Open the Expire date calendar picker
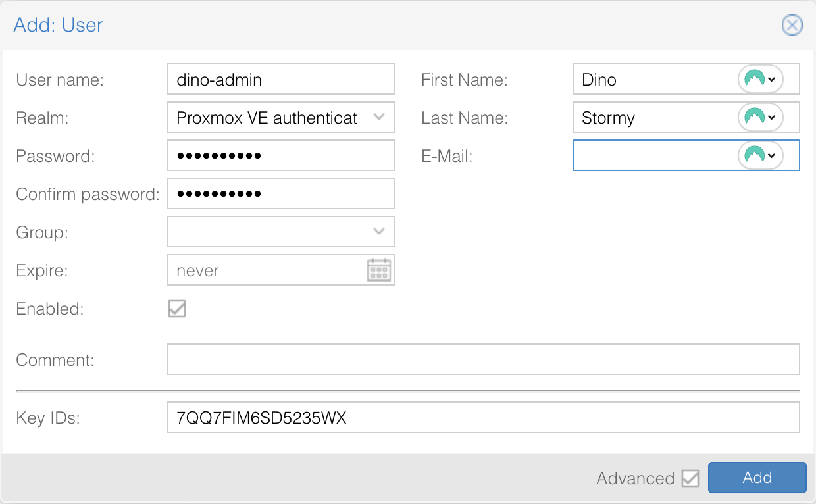The image size is (816, 504). point(379,270)
